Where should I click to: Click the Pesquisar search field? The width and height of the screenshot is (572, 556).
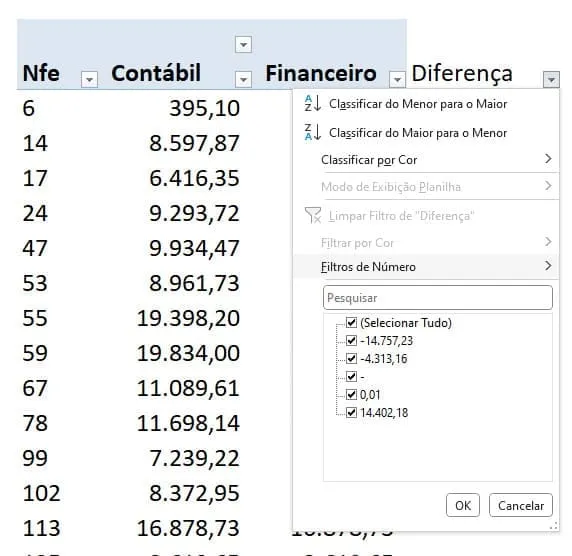[438, 298]
